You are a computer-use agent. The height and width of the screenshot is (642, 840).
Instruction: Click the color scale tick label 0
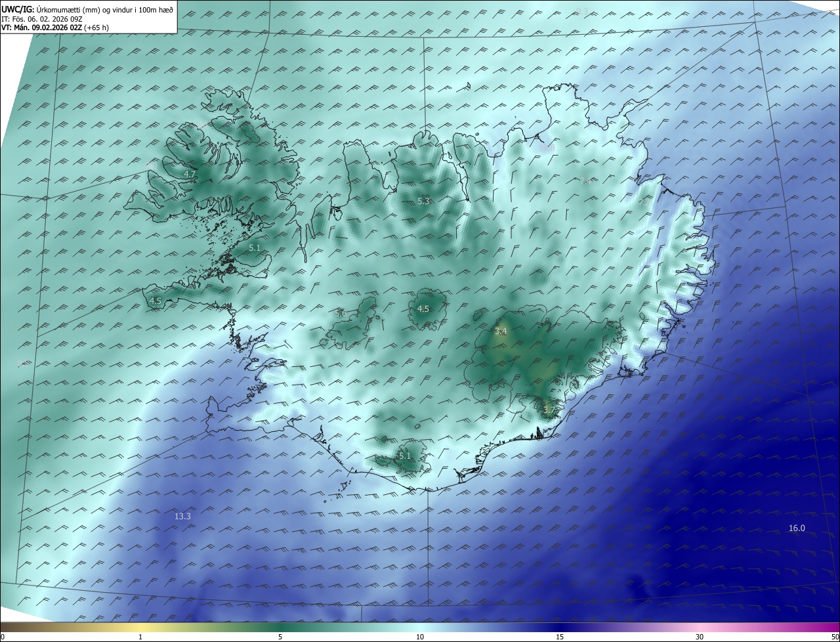point(3,637)
